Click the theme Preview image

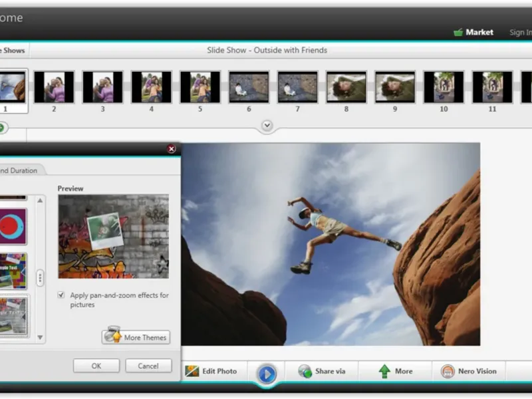(x=113, y=237)
